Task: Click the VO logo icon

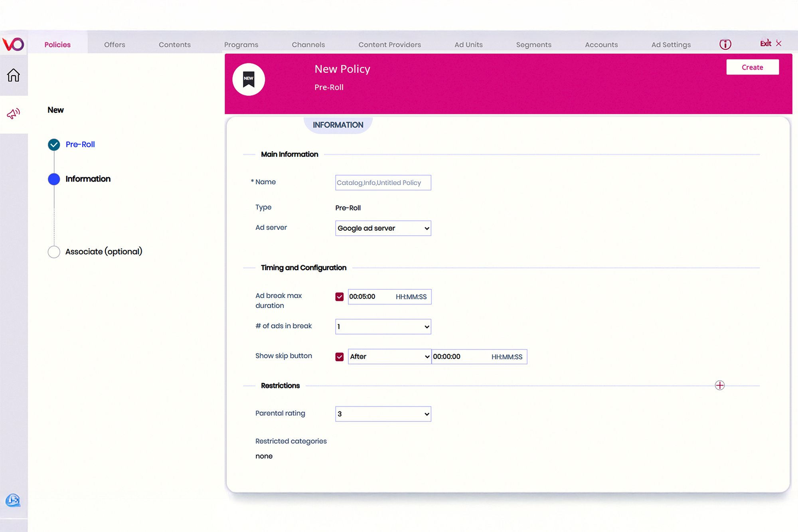Action: pos(13,44)
